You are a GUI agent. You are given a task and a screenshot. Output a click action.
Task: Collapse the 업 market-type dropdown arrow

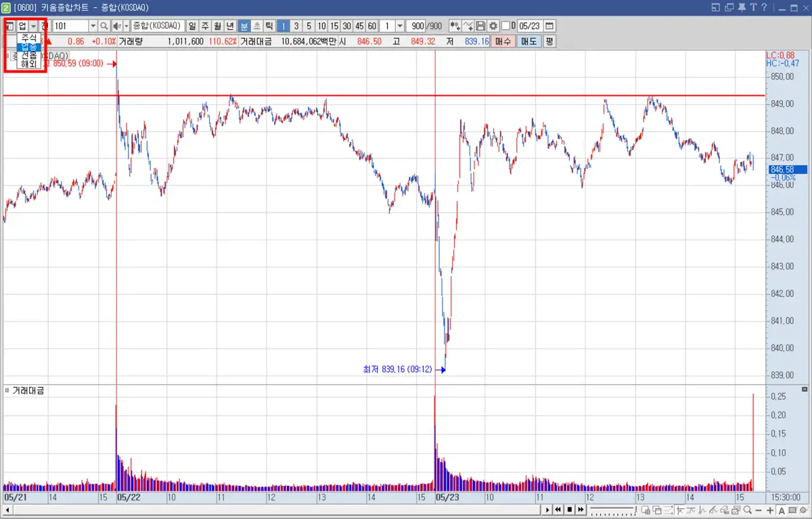point(34,26)
